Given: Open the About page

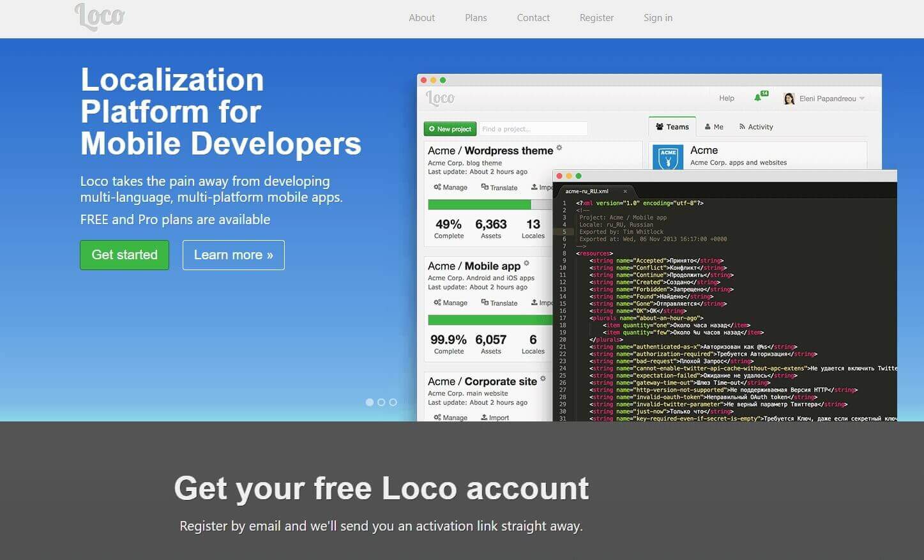Looking at the screenshot, I should pos(421,18).
